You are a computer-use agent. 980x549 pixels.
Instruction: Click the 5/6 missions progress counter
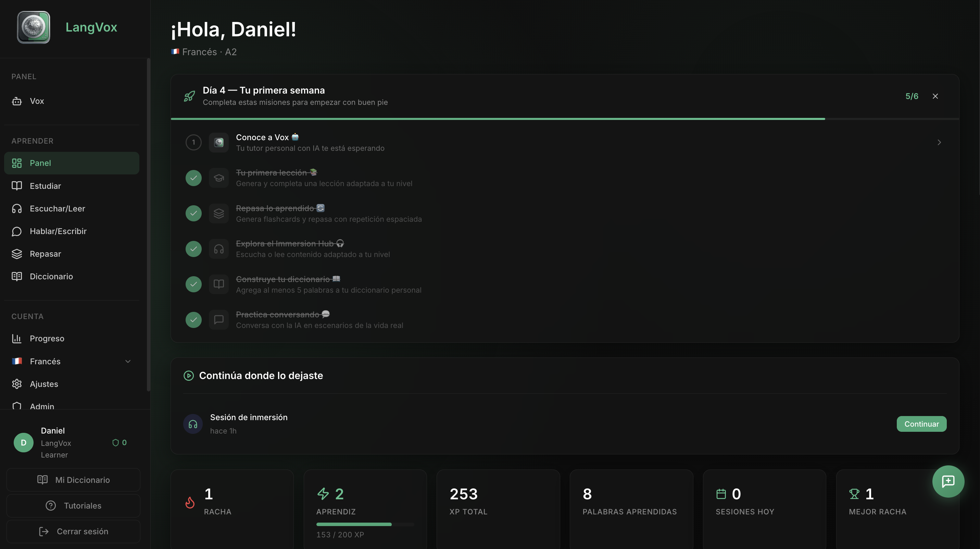click(912, 96)
